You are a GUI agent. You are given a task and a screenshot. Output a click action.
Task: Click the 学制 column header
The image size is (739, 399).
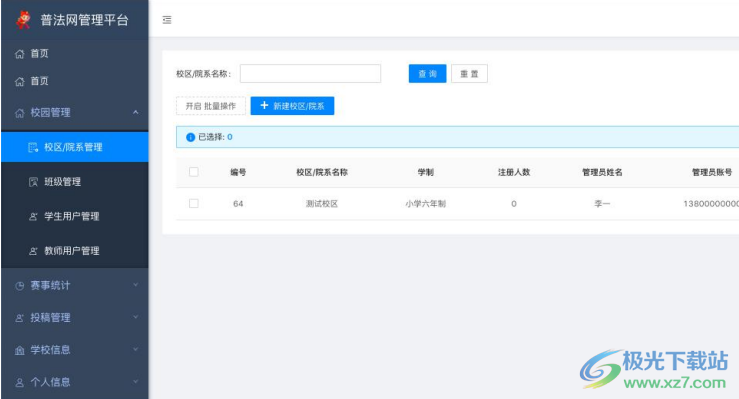(x=426, y=172)
